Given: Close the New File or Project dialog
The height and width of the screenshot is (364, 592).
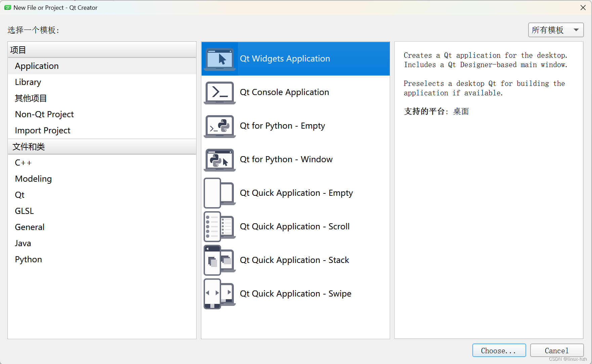Looking at the screenshot, I should pyautogui.click(x=583, y=7).
